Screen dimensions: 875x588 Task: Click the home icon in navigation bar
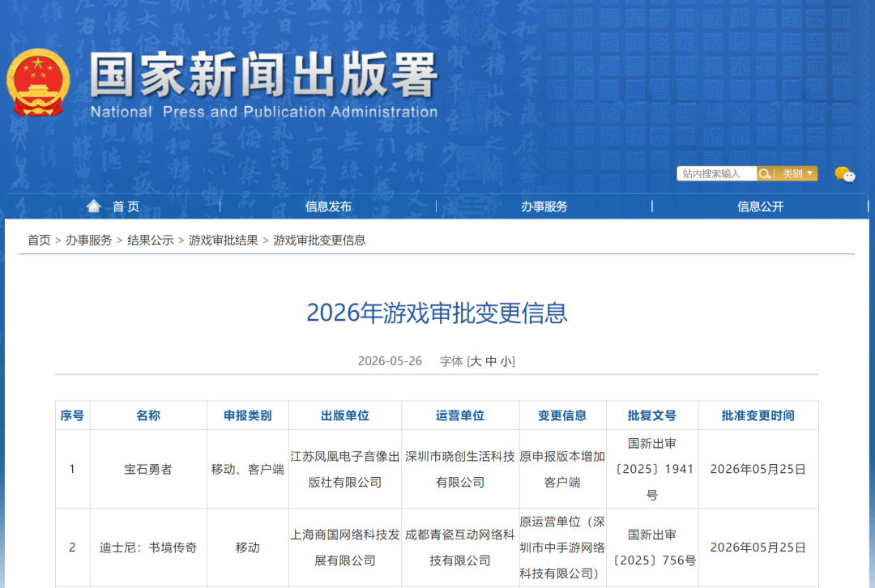94,207
